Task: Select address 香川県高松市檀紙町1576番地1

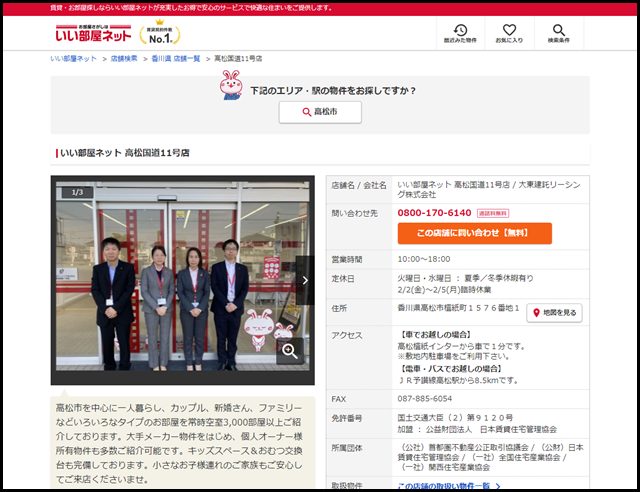Action: [x=458, y=308]
